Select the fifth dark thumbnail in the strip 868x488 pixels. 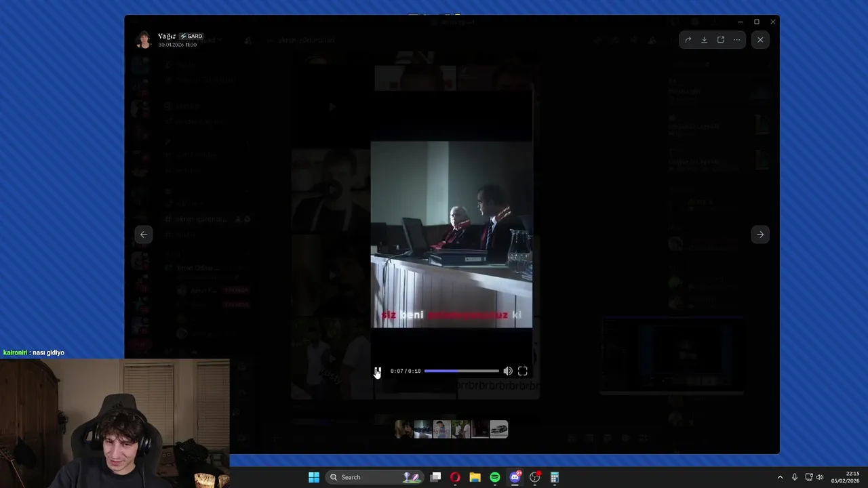click(480, 429)
